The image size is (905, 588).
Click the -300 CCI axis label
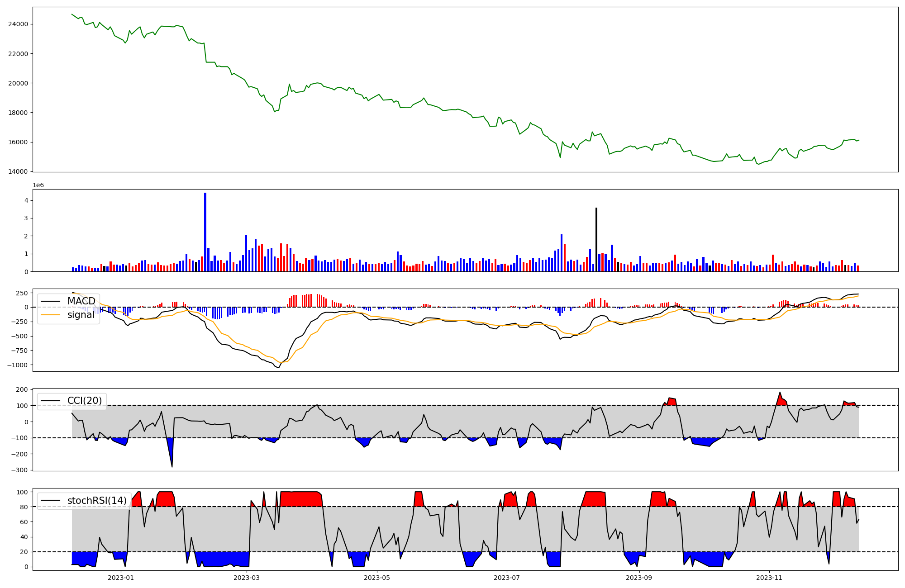(19, 470)
